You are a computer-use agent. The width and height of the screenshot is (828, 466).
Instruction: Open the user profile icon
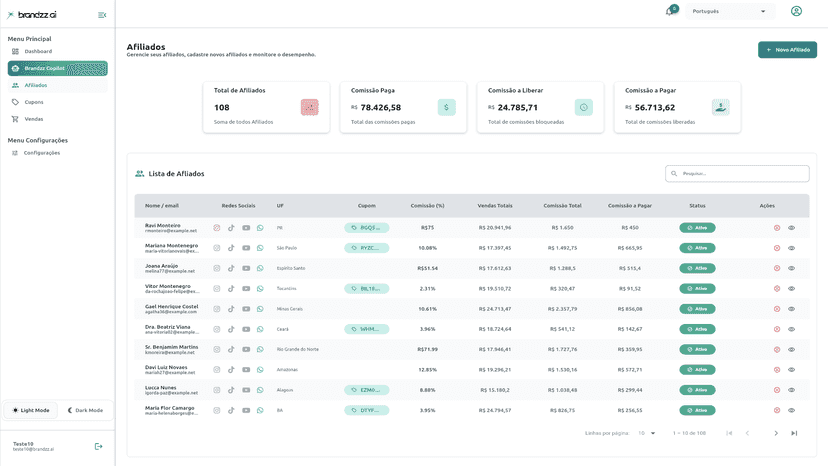pos(796,11)
